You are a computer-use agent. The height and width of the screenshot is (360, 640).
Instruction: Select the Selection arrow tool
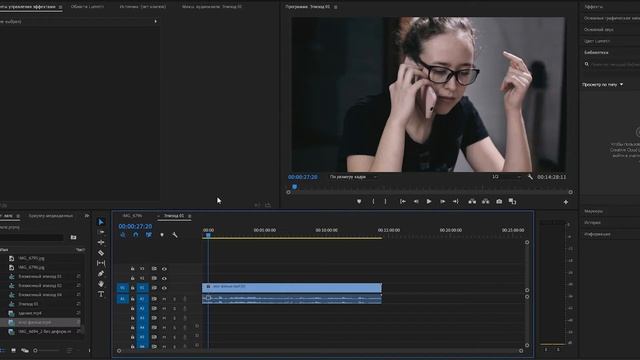101,222
